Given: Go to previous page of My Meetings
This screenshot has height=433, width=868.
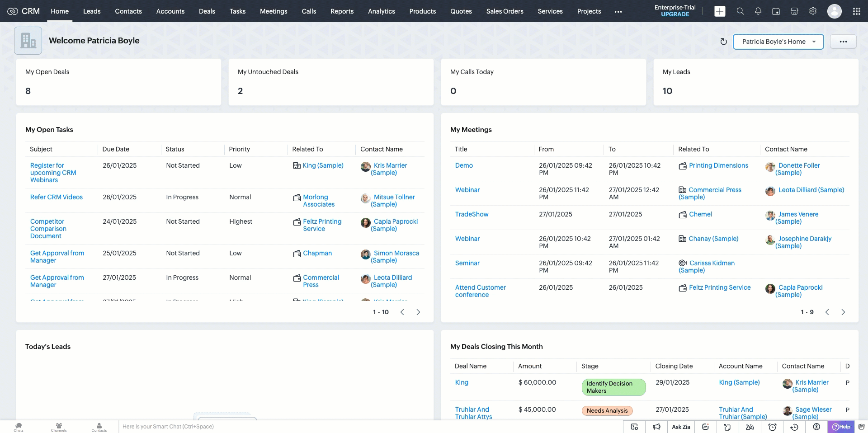Looking at the screenshot, I should (x=827, y=312).
